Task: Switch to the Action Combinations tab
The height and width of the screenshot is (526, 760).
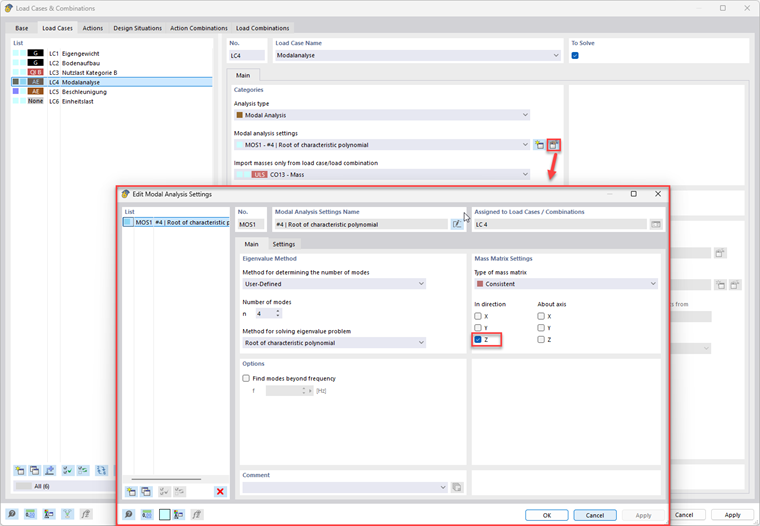Action: (199, 28)
